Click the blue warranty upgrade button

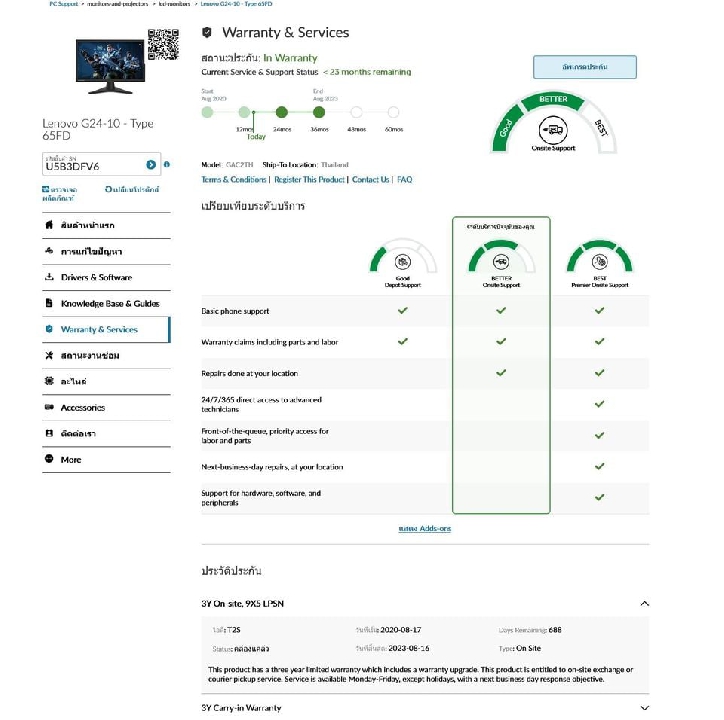(585, 67)
